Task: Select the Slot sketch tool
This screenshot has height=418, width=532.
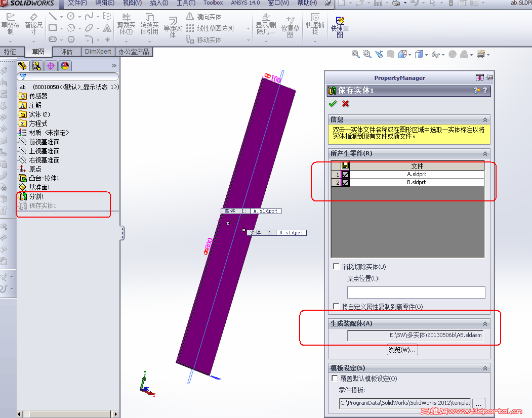Action: pyautogui.click(x=53, y=39)
